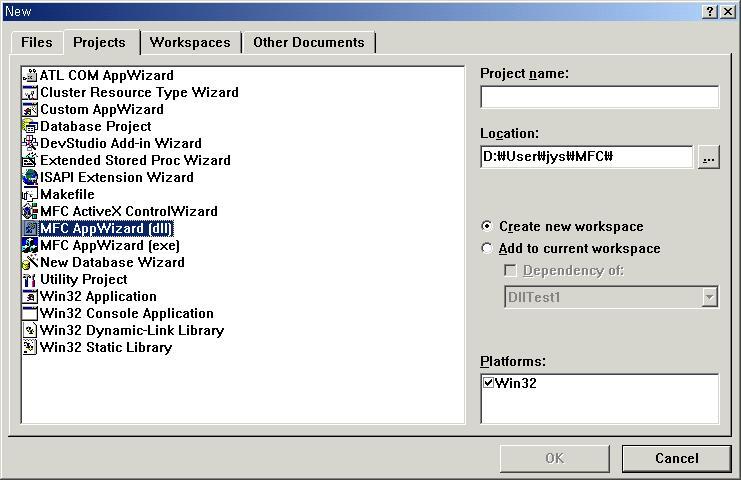Close the New dialog window

728,11
